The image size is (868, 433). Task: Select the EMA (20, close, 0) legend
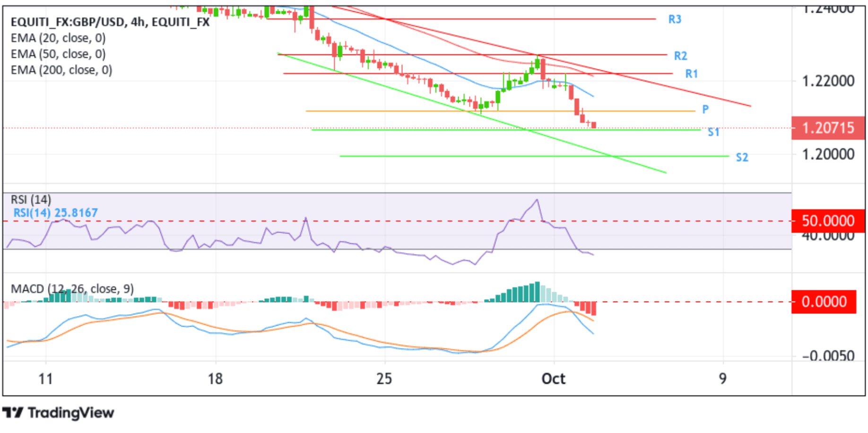pos(58,38)
